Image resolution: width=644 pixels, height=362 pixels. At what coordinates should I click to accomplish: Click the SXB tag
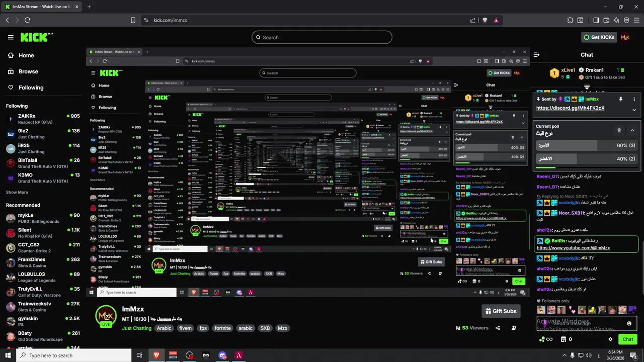point(265,328)
